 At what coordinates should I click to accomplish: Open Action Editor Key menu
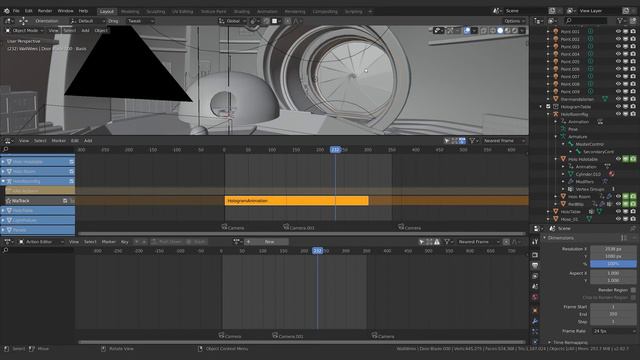(124, 242)
